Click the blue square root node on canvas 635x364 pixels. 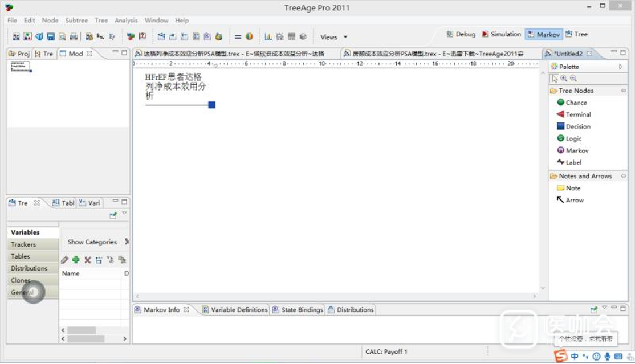click(211, 105)
